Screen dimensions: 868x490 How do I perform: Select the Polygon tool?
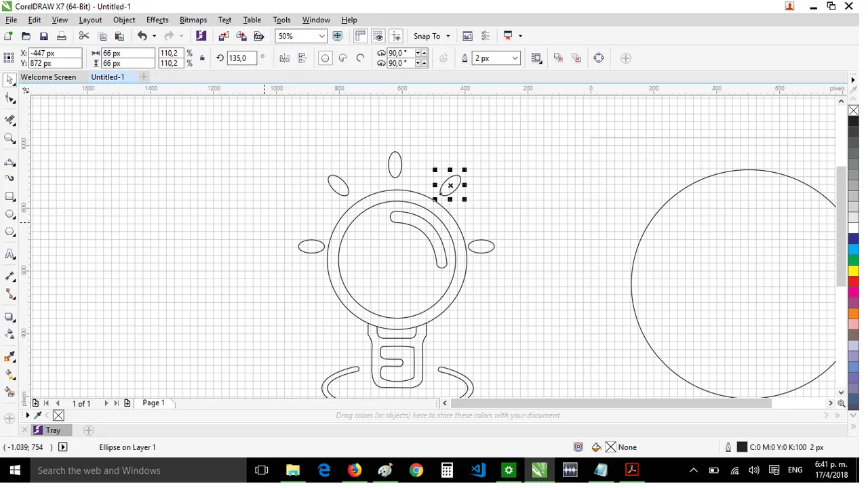[9, 232]
